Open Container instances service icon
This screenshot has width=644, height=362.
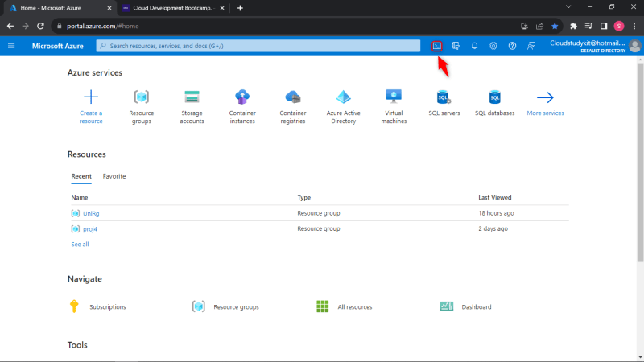coord(242,97)
